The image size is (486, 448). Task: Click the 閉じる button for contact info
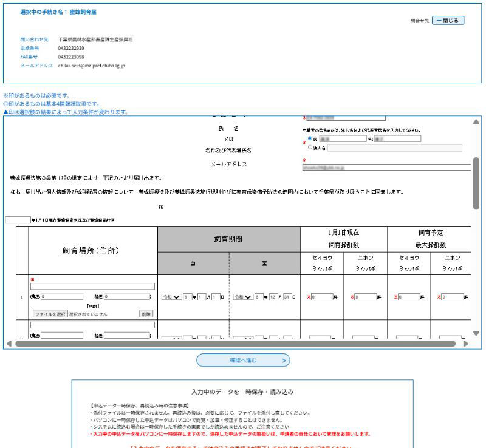point(448,20)
